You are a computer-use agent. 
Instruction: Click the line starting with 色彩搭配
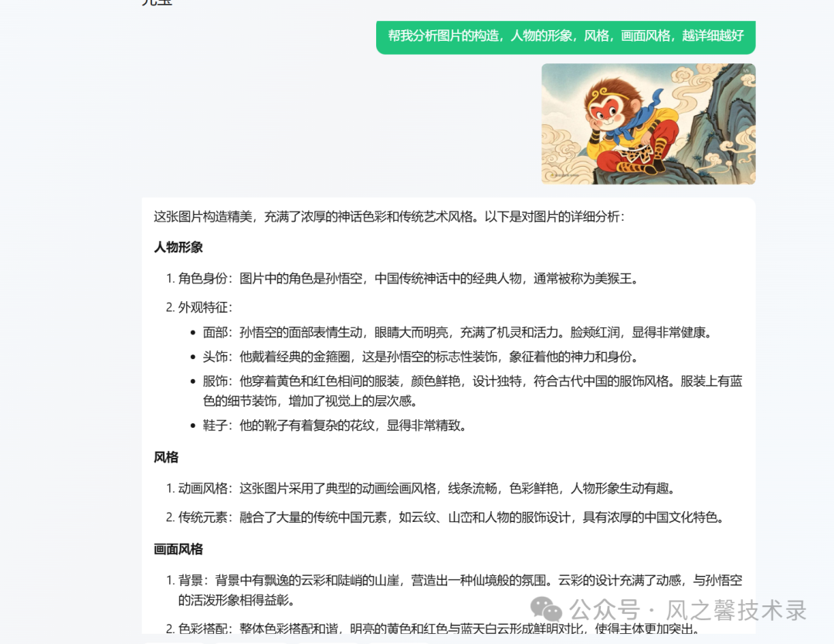(432, 629)
